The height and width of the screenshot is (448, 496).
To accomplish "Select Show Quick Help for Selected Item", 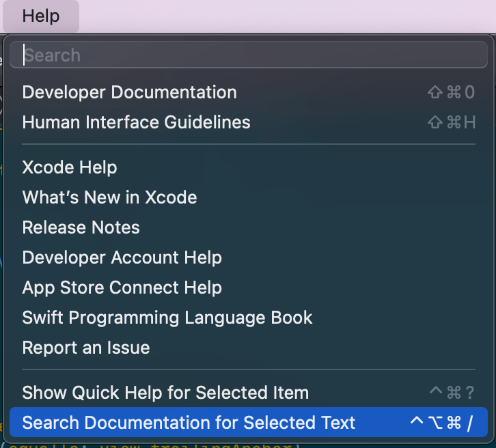I will (165, 393).
